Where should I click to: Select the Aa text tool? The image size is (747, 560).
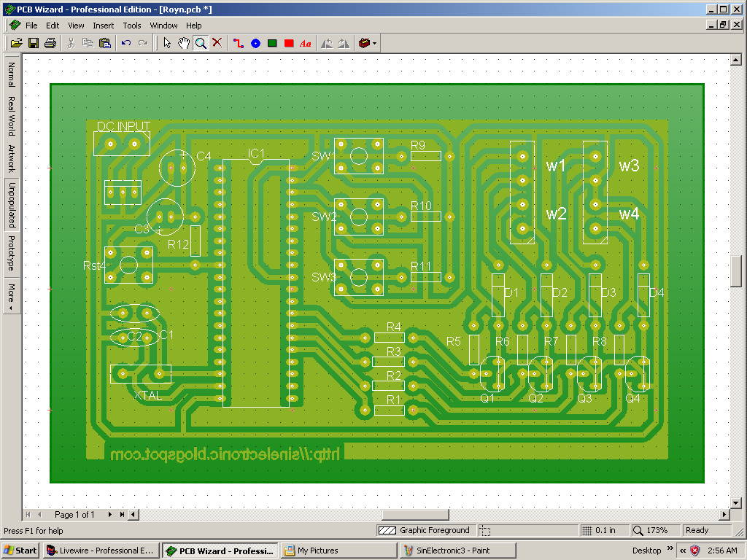[x=305, y=42]
